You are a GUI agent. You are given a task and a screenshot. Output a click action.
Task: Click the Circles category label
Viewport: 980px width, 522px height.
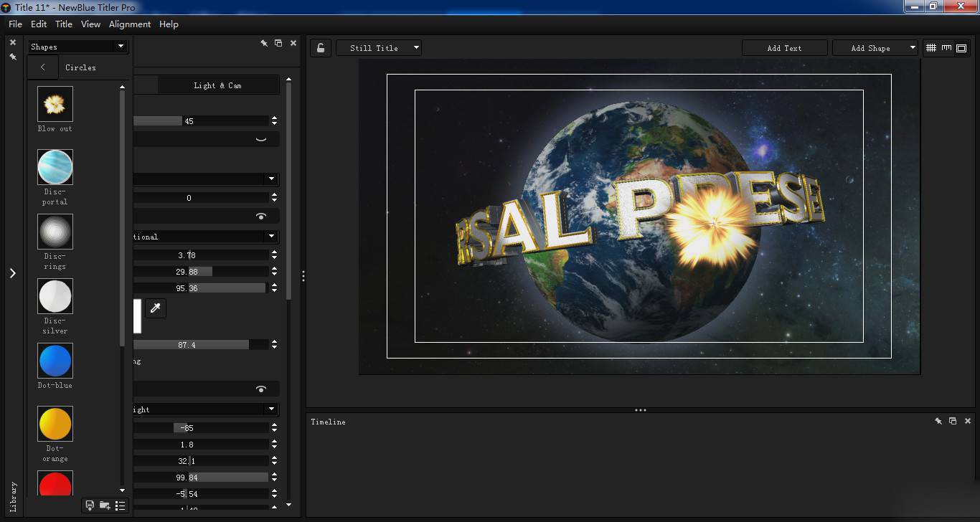point(80,67)
